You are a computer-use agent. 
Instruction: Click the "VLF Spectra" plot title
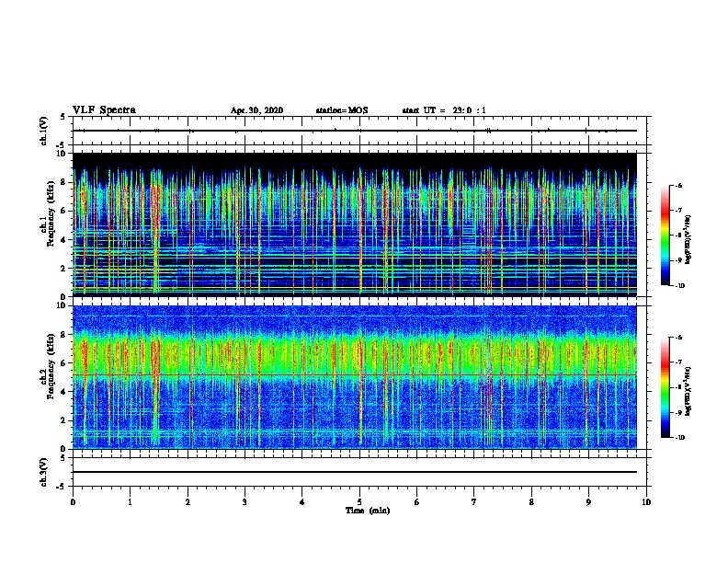pyautogui.click(x=104, y=110)
